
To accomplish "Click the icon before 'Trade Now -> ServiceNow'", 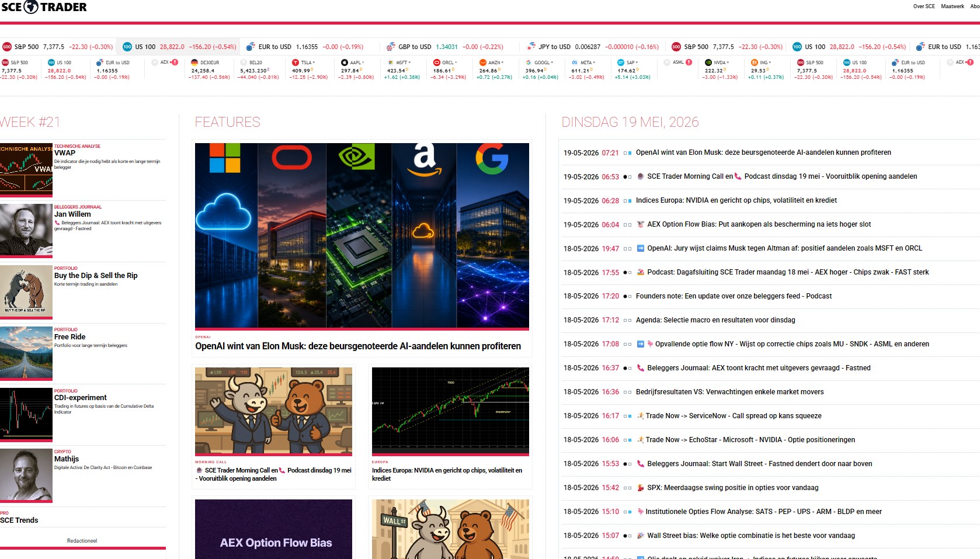I will pos(641,416).
